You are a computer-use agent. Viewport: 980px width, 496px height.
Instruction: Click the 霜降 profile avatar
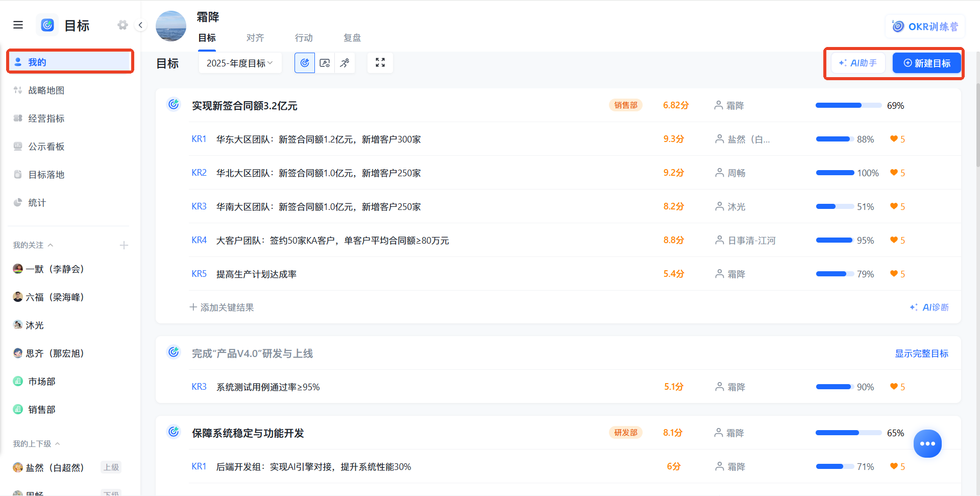pyautogui.click(x=171, y=26)
